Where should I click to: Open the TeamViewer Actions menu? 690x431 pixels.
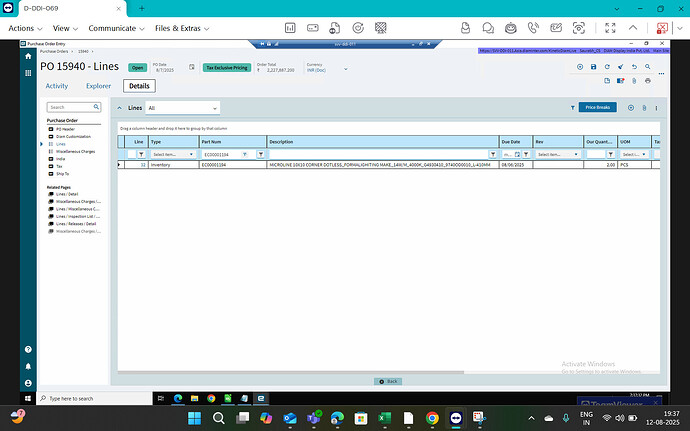(x=26, y=28)
